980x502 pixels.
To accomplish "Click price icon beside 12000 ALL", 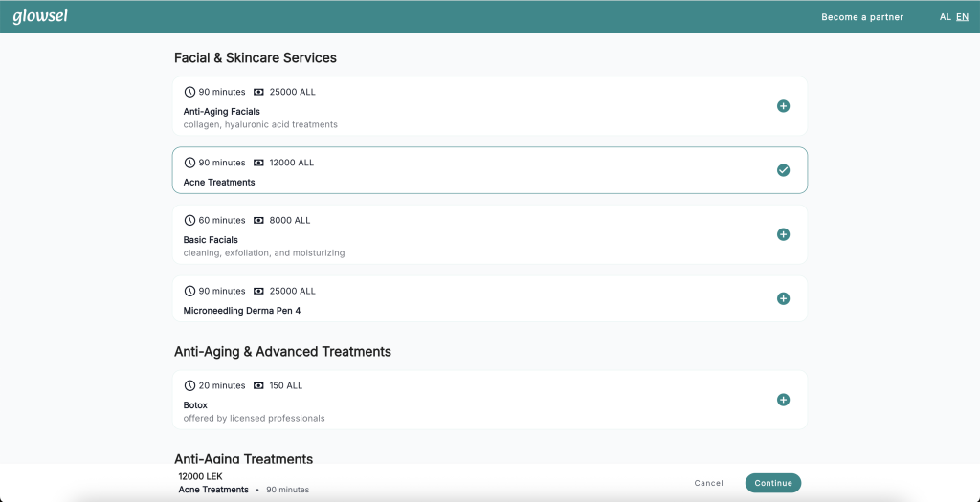I will point(258,163).
